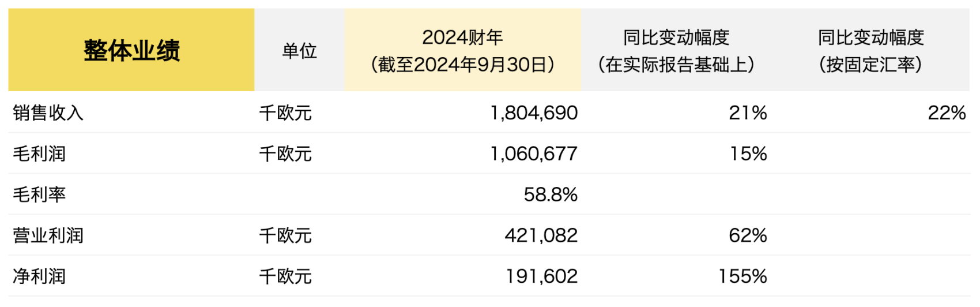Click the gross margin value 58.8%
The width and height of the screenshot is (980, 307).
[551, 194]
